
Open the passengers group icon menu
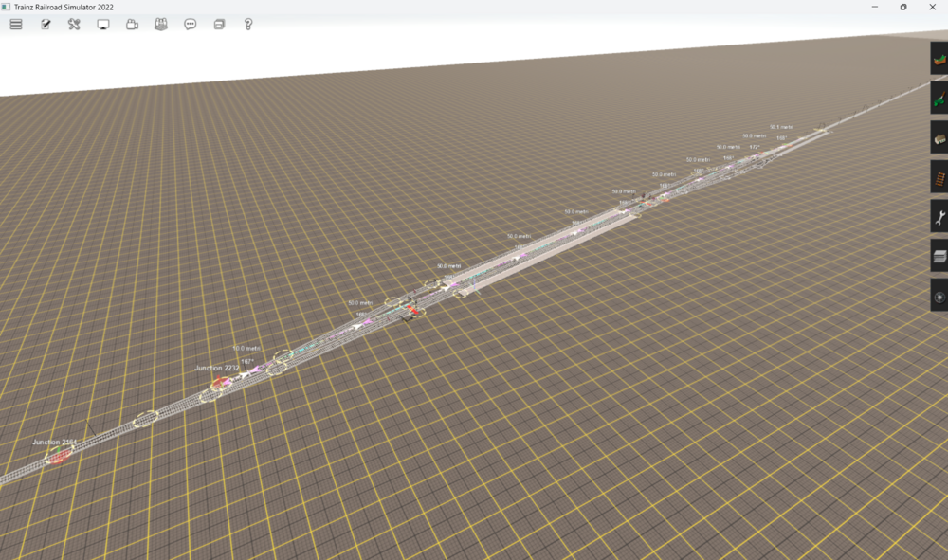(161, 25)
